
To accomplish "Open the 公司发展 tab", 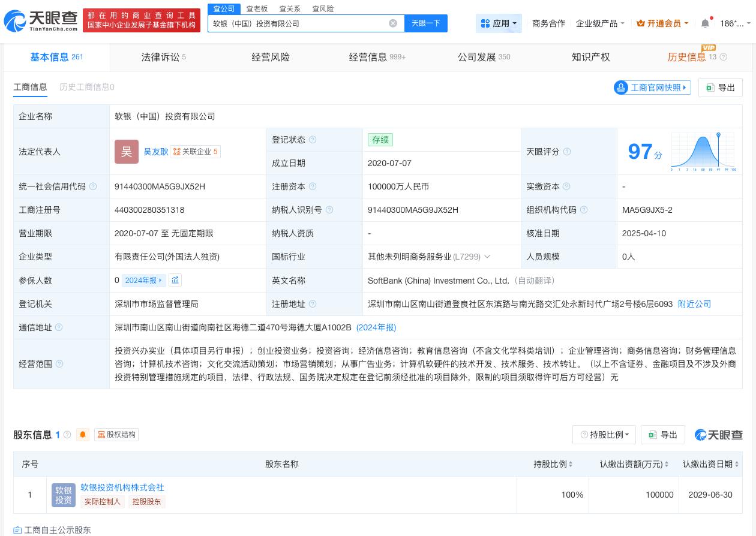I will (x=484, y=57).
